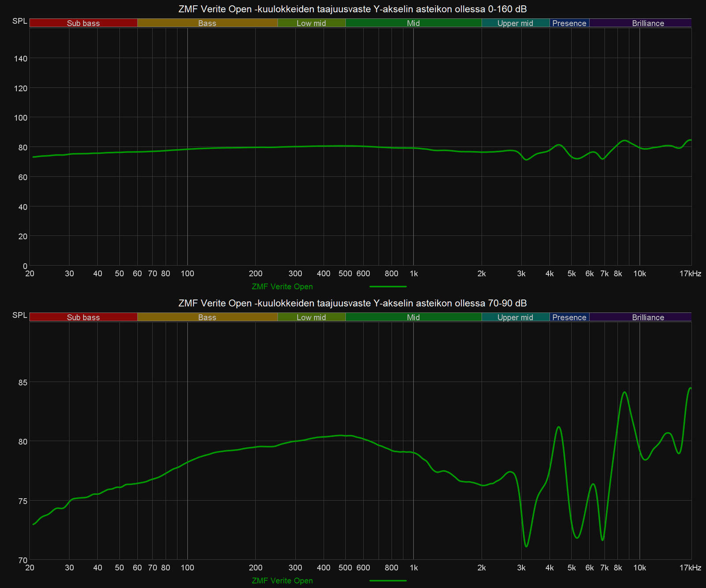
Task: Select the Mid band in bottom chart
Action: (x=413, y=318)
